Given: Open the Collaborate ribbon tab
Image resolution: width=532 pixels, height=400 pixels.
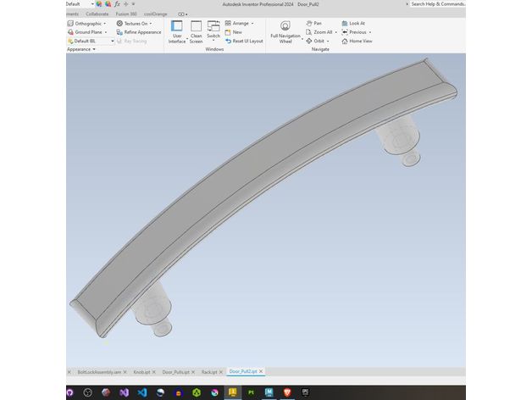Looking at the screenshot, I should click(97, 14).
